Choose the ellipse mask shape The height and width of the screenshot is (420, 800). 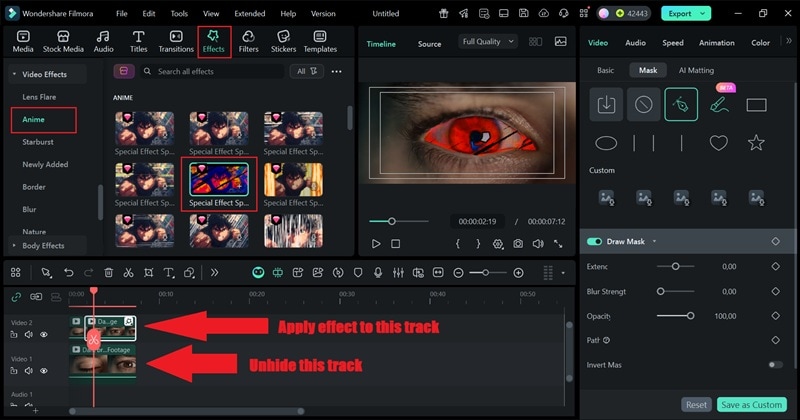tap(606, 143)
